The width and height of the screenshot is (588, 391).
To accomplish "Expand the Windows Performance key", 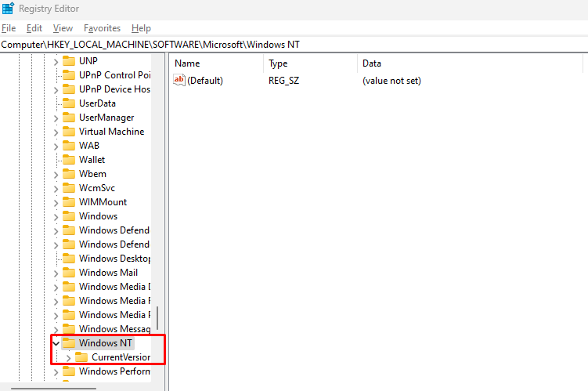I will (x=56, y=372).
